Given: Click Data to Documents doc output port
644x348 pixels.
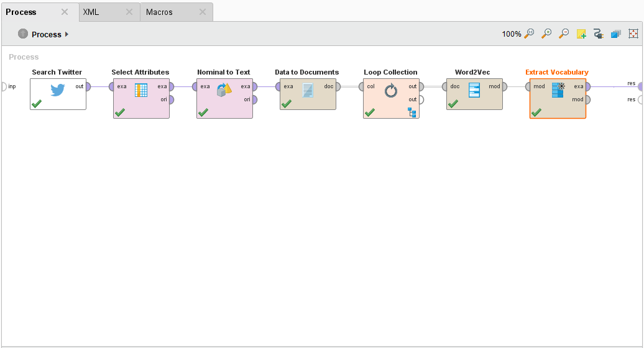Looking at the screenshot, I should click(x=338, y=86).
